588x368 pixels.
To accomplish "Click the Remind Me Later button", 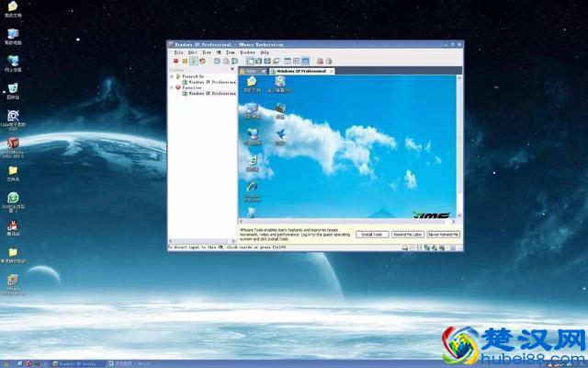I will (408, 235).
